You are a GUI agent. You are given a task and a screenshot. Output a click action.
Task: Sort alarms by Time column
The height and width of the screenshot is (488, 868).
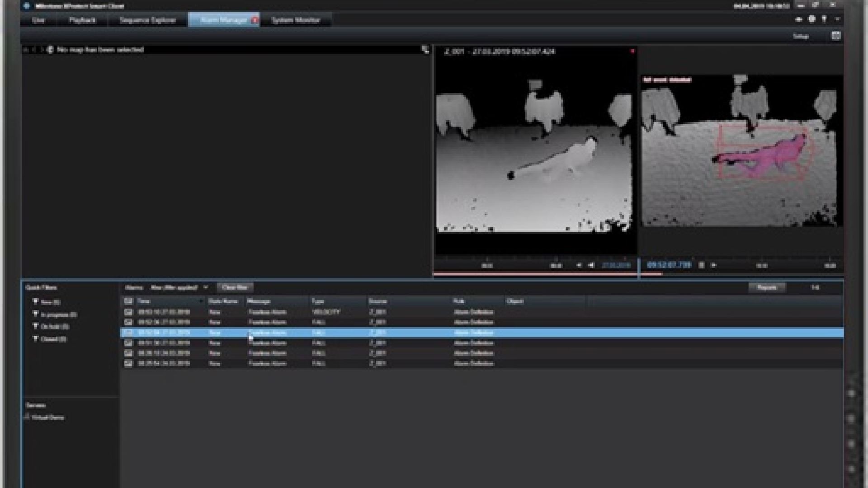point(170,301)
